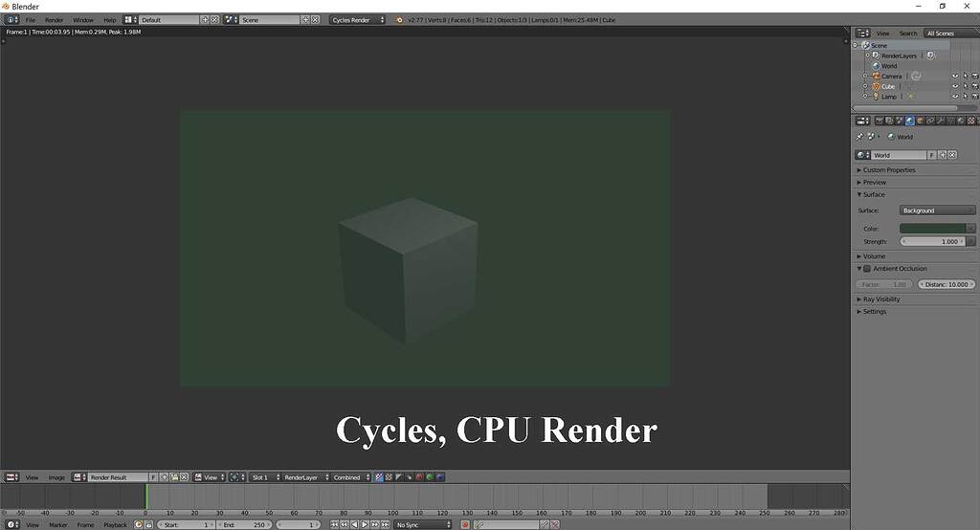Open the Combined pass dropdown
Image resolution: width=980 pixels, height=530 pixels.
tap(351, 477)
